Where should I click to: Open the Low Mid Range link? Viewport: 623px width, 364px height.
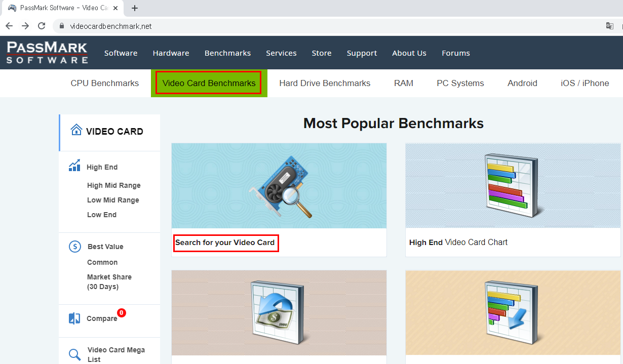click(113, 200)
